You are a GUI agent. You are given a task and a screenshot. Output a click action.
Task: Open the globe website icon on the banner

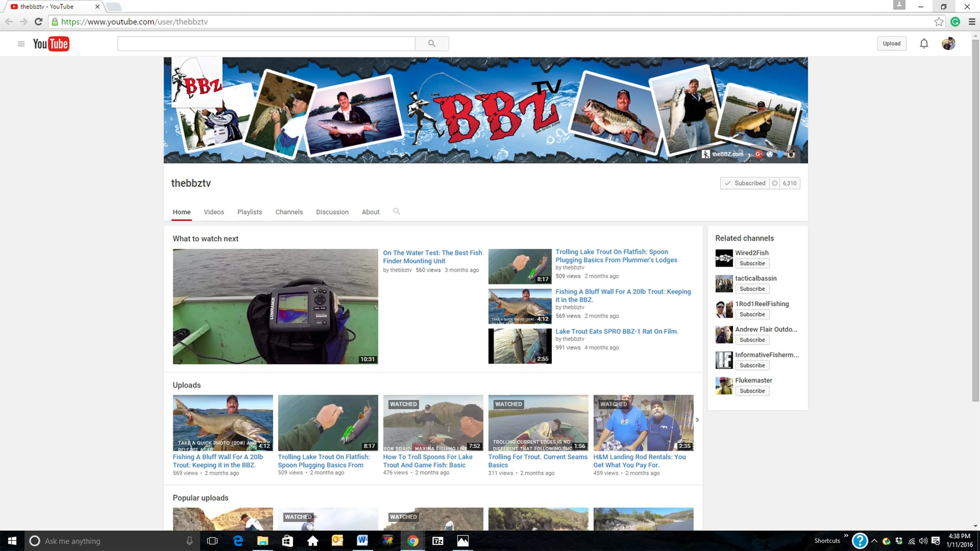(x=770, y=154)
